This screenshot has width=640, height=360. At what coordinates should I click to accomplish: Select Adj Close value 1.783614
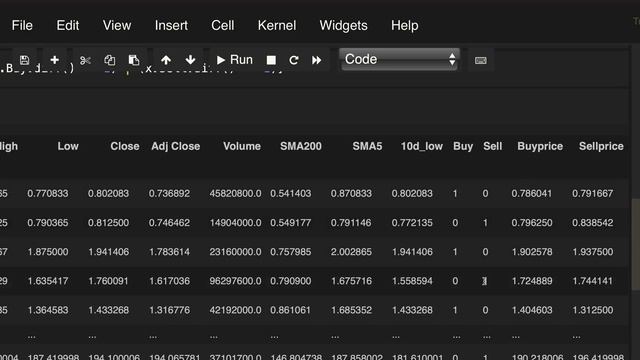point(169,252)
